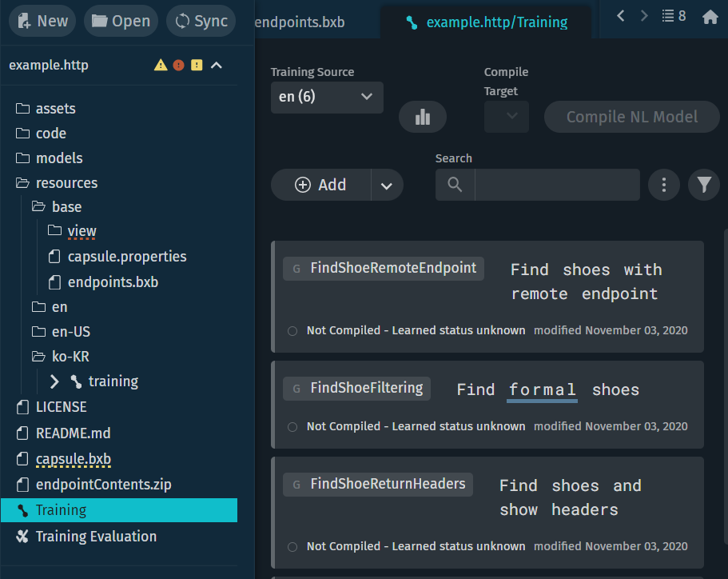The width and height of the screenshot is (728, 579).
Task: Collapse the base folder
Action: click(x=57, y=207)
